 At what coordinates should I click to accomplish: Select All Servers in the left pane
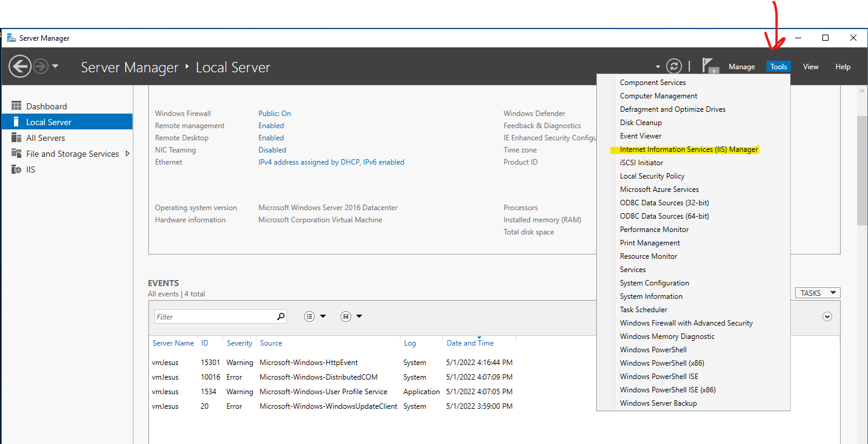tap(66, 138)
